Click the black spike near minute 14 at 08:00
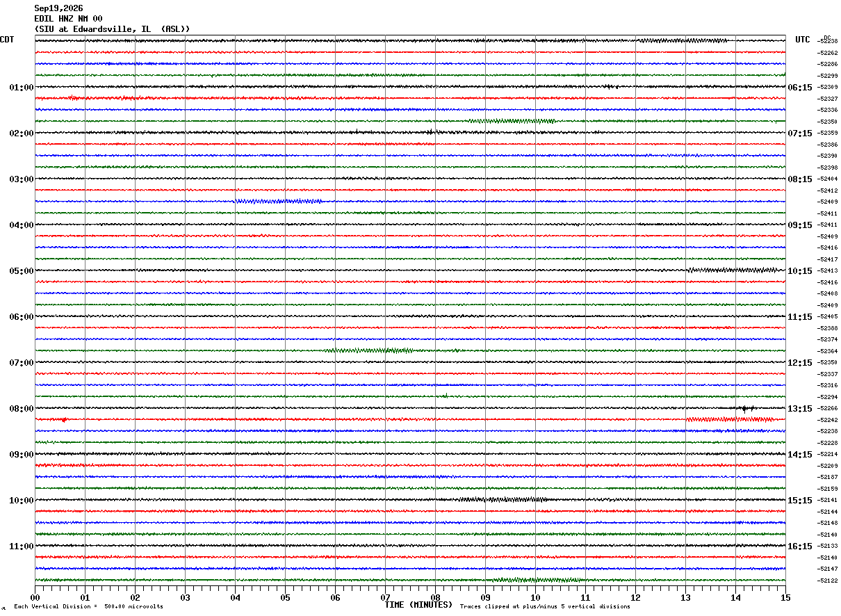This screenshot has height=616, width=841. click(x=746, y=409)
